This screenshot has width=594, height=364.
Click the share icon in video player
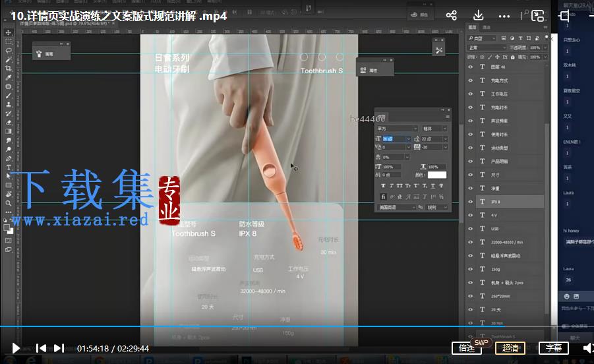(451, 16)
